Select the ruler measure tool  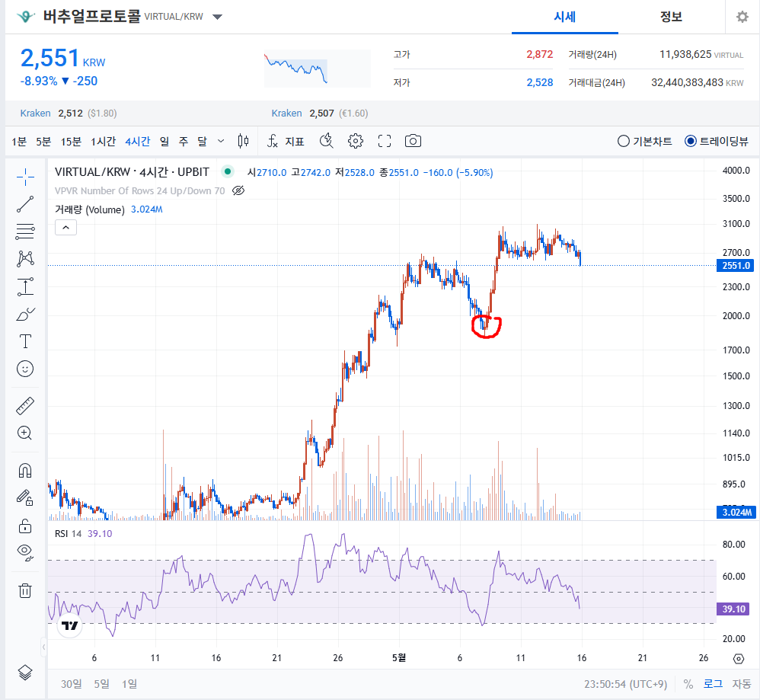click(25, 406)
